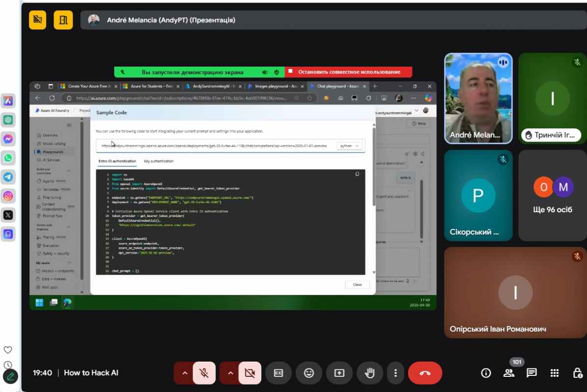Open Telegram in the left sidebar
Viewport: 587px width, 392px height.
[8, 177]
